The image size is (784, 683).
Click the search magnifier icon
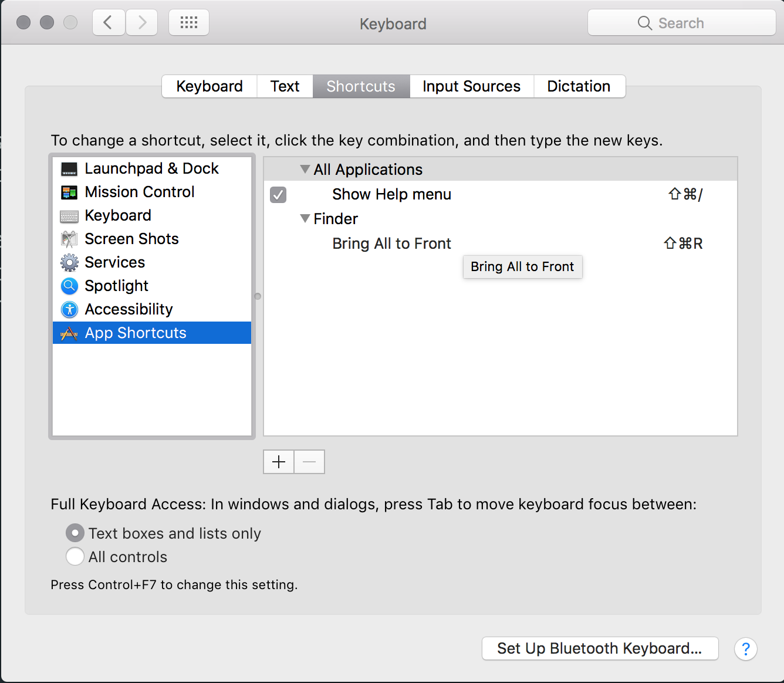tap(644, 23)
